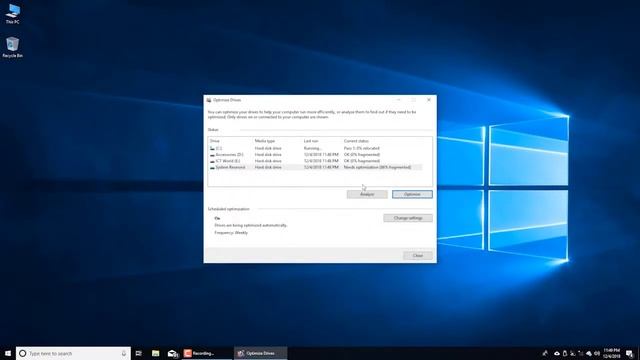Click the Accessories (D:) OK status cell
Image resolution: width=640 pixels, height=360 pixels.
coord(362,155)
